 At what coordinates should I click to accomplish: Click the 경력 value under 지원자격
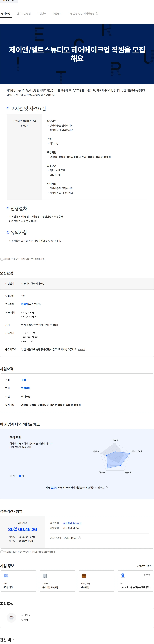(24, 380)
